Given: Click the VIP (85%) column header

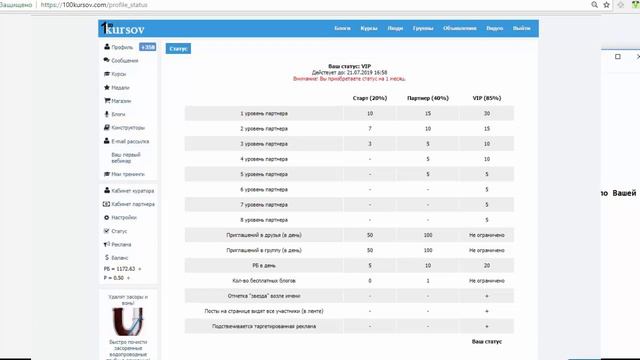Looking at the screenshot, I should (487, 98).
